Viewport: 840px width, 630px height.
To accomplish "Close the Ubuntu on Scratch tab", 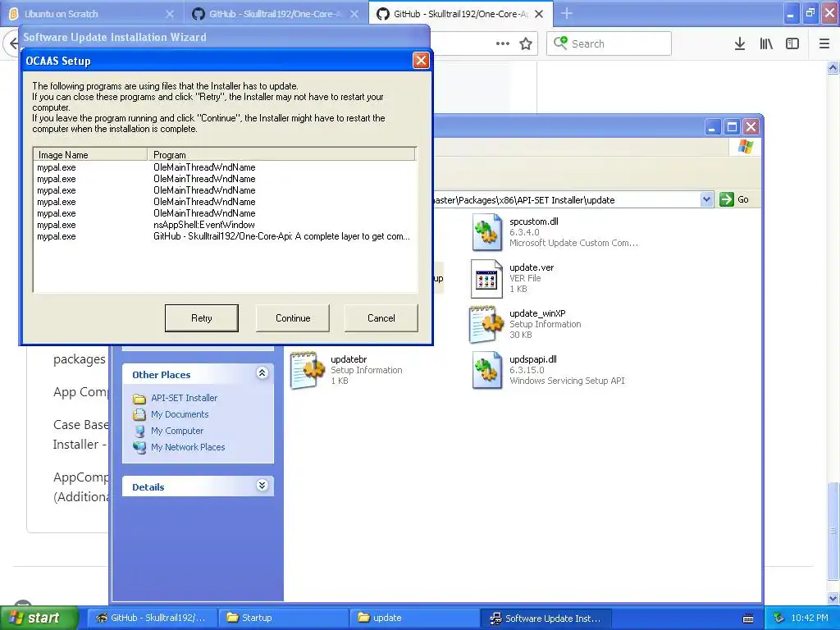I will point(169,14).
